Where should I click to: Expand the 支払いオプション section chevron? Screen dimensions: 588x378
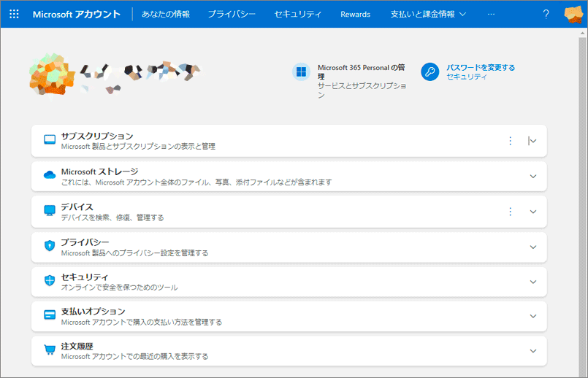532,316
